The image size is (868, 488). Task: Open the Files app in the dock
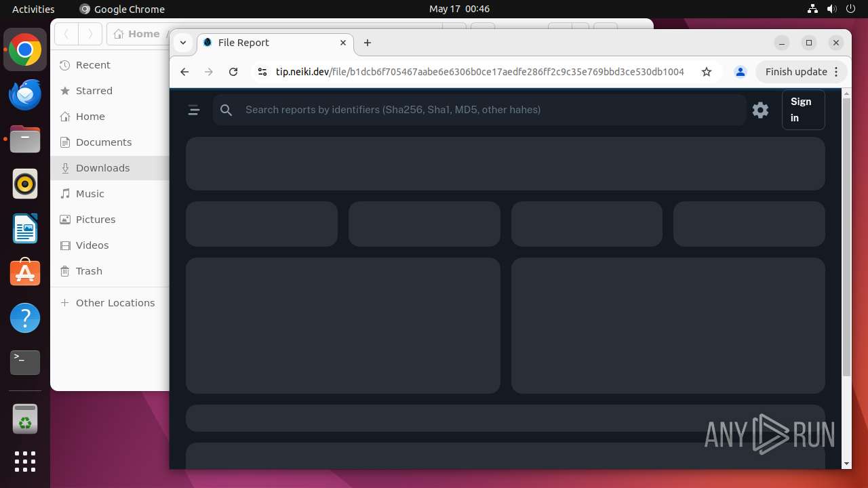pos(25,140)
